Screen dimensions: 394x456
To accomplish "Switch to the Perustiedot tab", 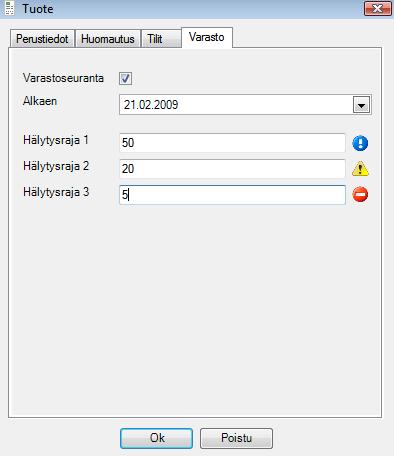I will (42, 39).
